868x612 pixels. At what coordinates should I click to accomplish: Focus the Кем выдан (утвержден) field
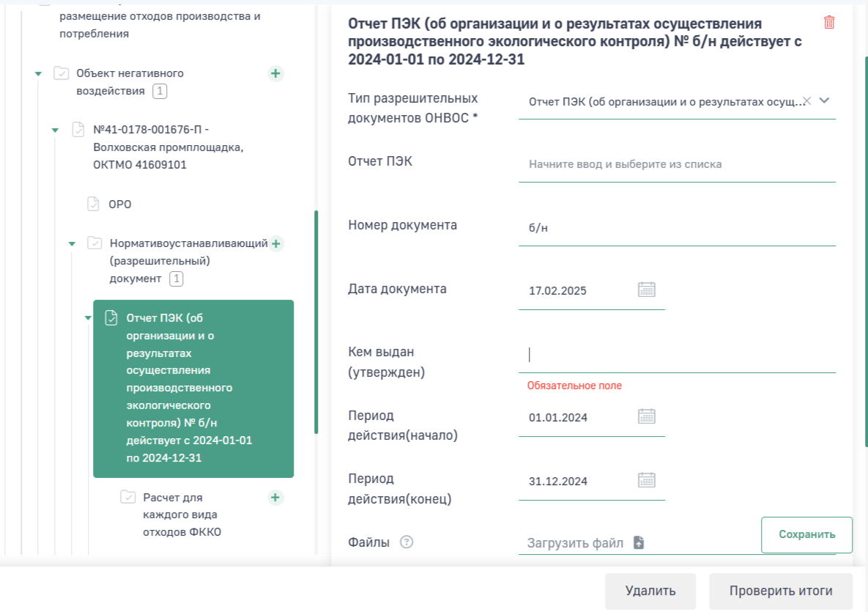coord(677,355)
